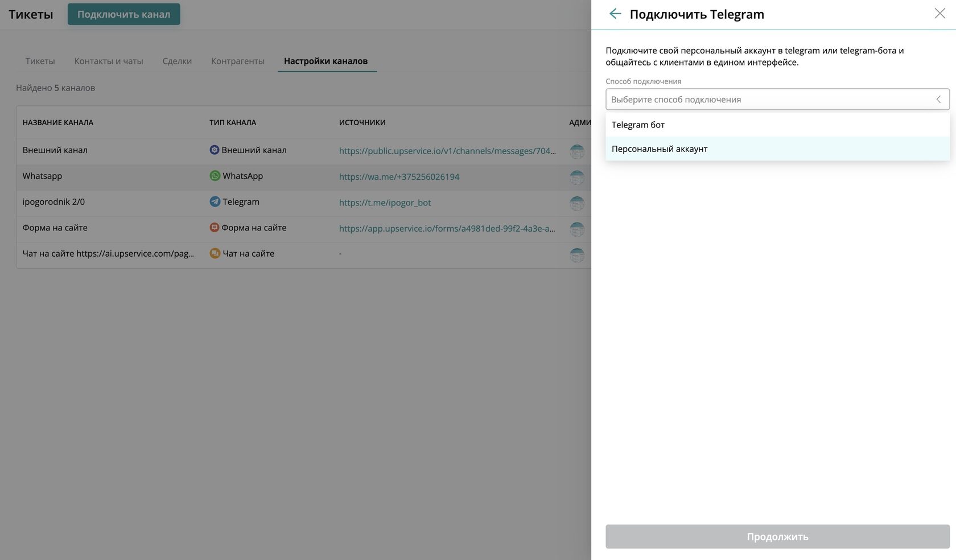Select the ipogorodnik 2/0 channel name
Viewport: 956px width, 560px height.
point(53,201)
